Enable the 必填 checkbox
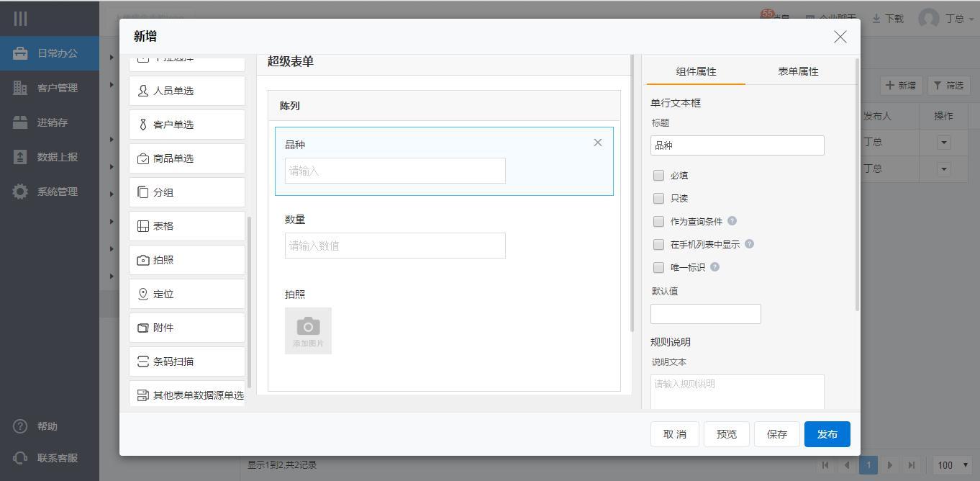The width and height of the screenshot is (980, 481). [658, 175]
